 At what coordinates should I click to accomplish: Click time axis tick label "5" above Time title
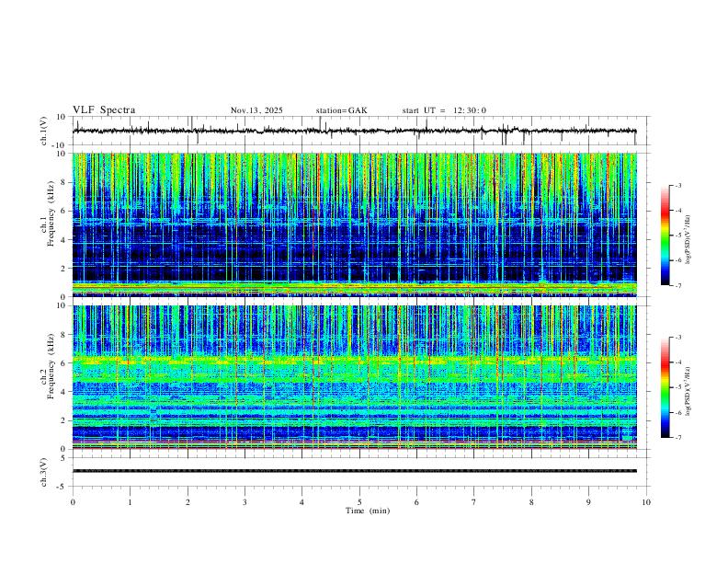[359, 502]
